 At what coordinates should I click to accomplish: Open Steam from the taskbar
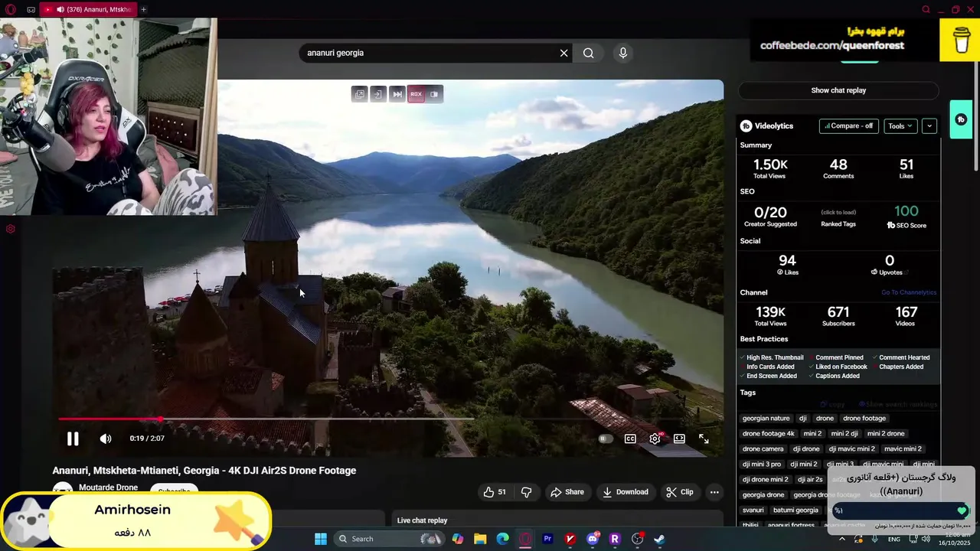point(659,539)
